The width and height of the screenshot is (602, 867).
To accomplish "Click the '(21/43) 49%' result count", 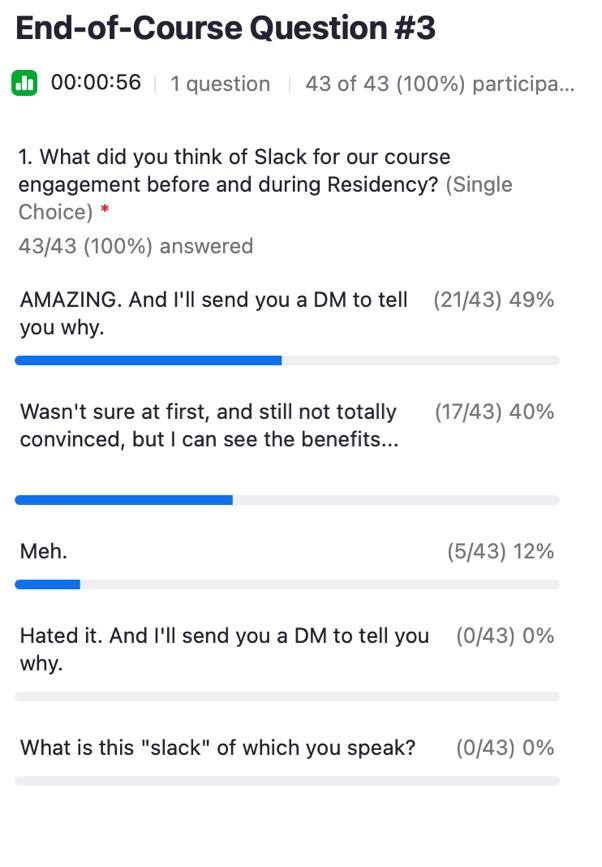I will (495, 299).
